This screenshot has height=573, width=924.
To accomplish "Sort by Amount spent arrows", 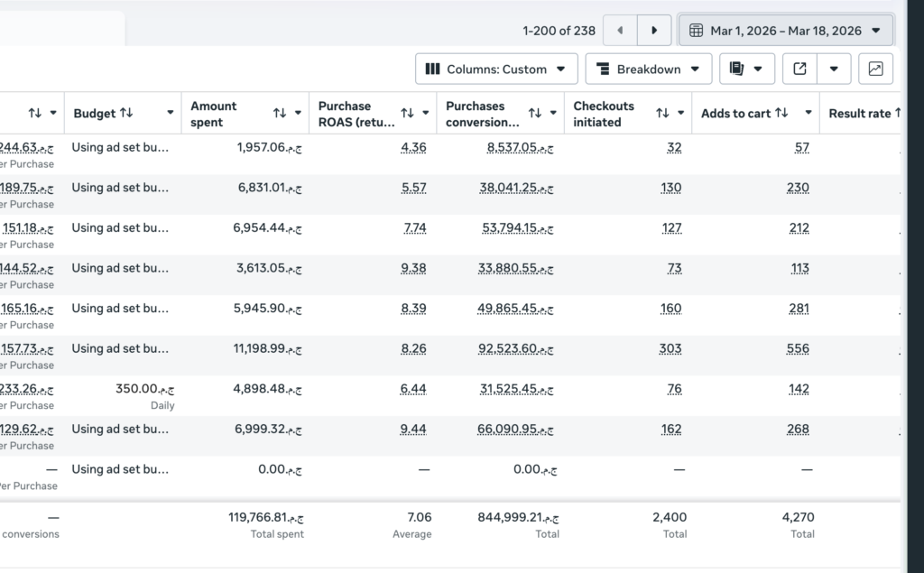I will pos(280,113).
